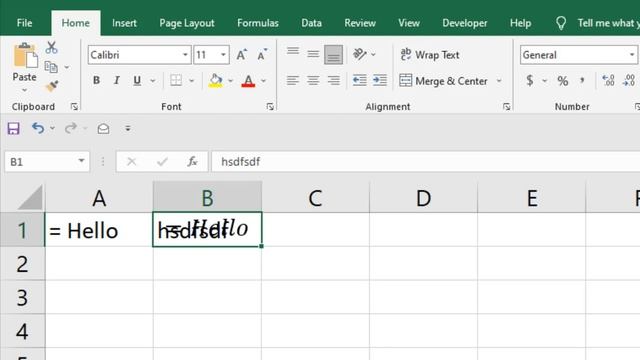Screen dimensions: 640x360
Task: Apply the Percent Style format
Action: [x=563, y=81]
